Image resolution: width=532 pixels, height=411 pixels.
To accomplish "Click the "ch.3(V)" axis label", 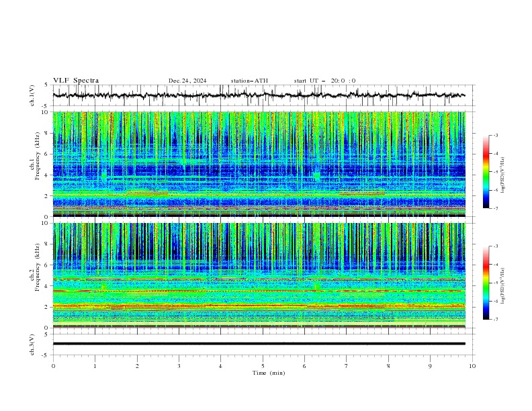I will coord(32,345).
